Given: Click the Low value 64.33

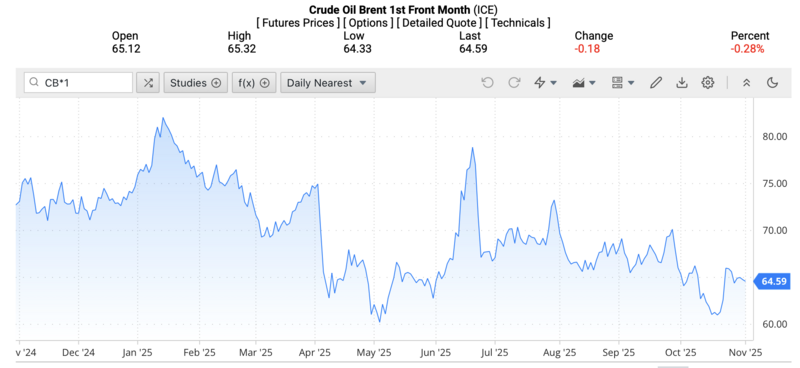Looking at the screenshot, I should pos(357,49).
